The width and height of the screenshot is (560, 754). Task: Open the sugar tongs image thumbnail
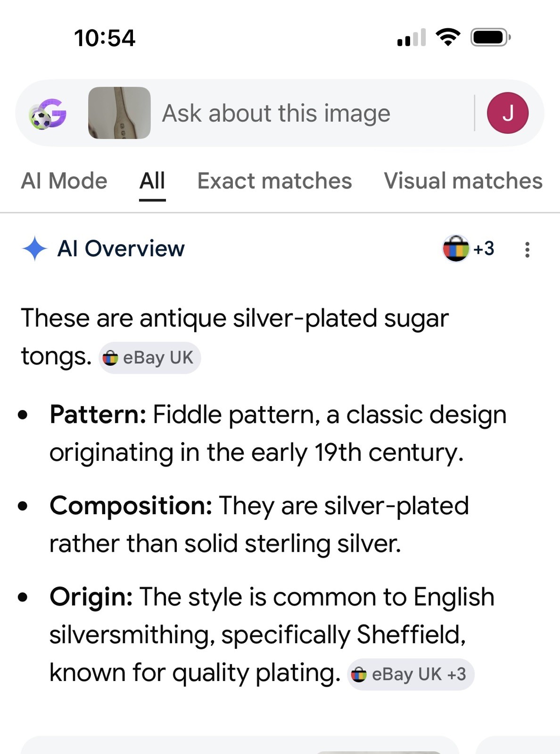coord(119,113)
